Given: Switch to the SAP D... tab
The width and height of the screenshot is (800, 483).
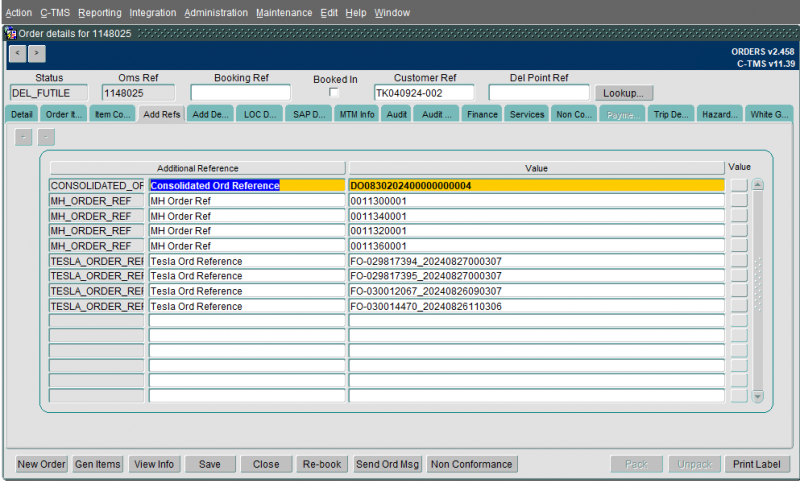Looking at the screenshot, I should 309,114.
